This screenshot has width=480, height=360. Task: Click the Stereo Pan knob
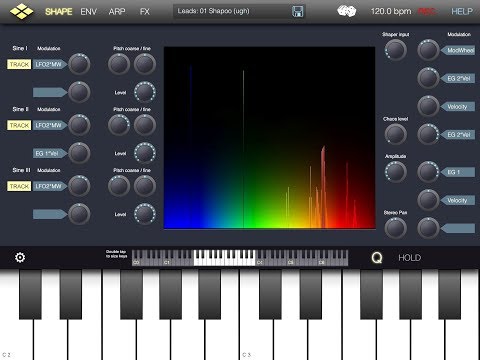[x=396, y=228]
